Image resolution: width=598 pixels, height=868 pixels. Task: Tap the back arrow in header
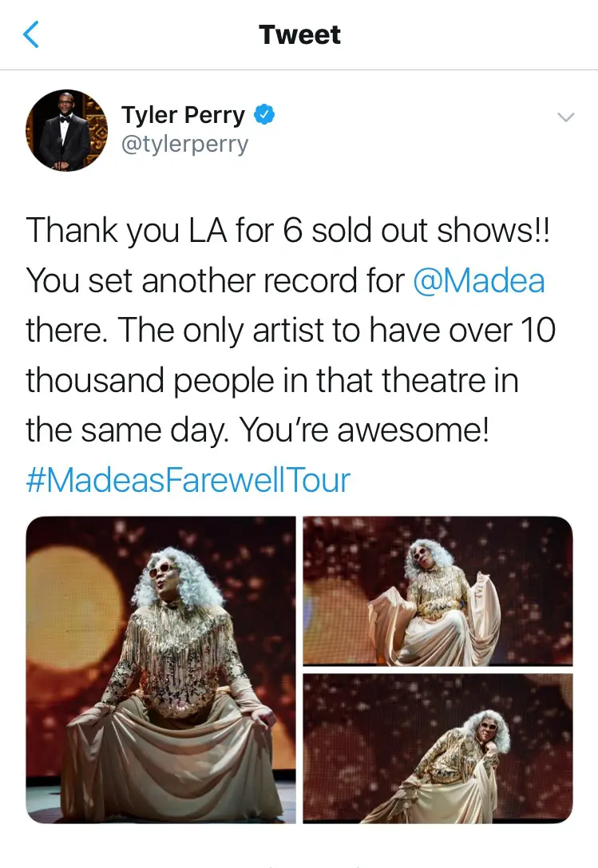point(31,35)
